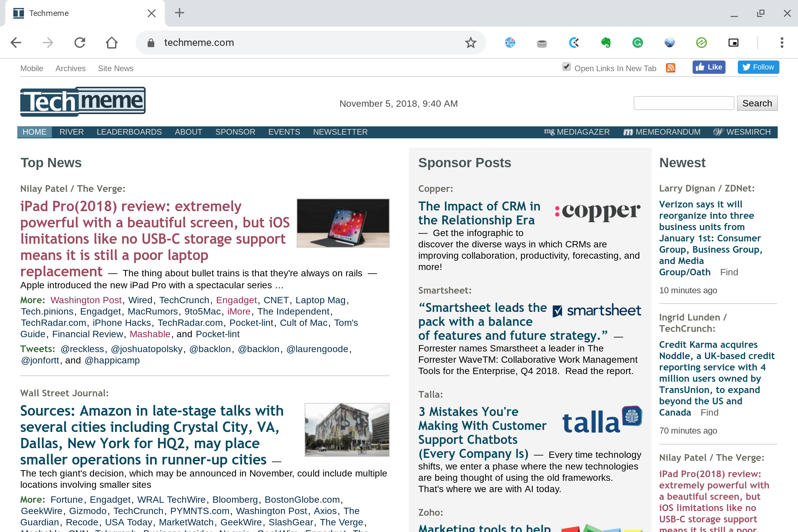Screen dimensions: 798x532
Task: Open the Mashable link in More sources
Action: pyautogui.click(x=150, y=334)
